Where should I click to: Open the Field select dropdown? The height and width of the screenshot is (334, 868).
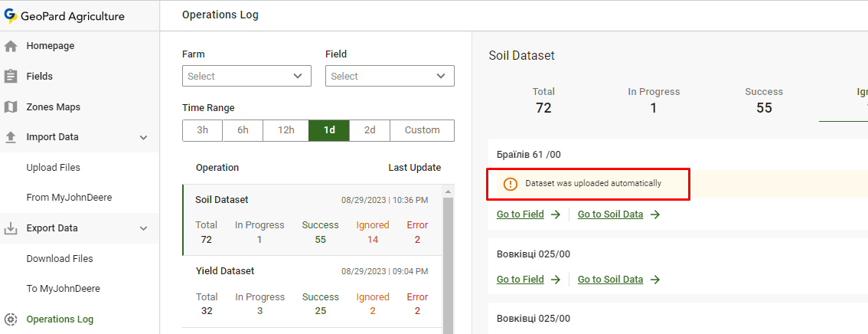pyautogui.click(x=390, y=76)
